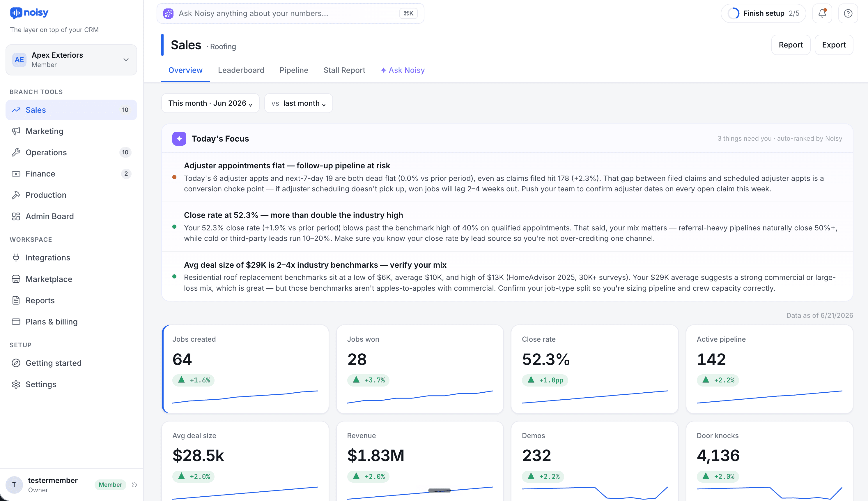
Task: Select the Close rate metric card
Action: [594, 369]
